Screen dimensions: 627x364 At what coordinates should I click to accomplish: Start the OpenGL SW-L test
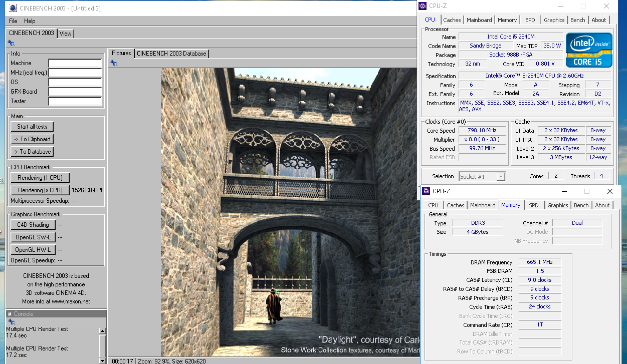click(x=33, y=237)
